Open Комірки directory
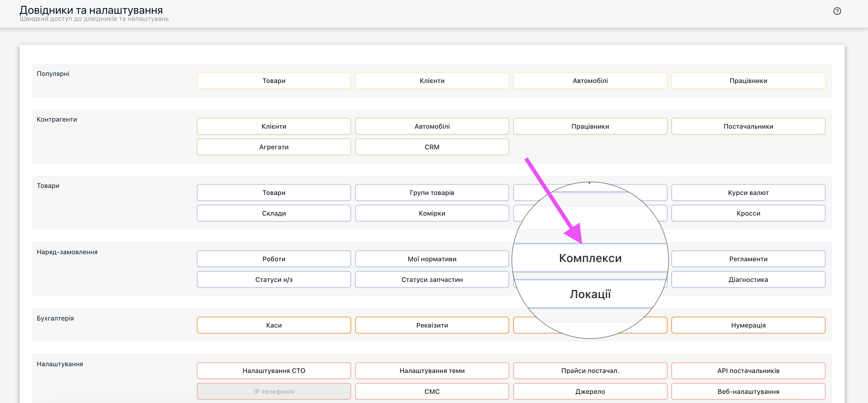Image resolution: width=868 pixels, height=403 pixels. [432, 213]
